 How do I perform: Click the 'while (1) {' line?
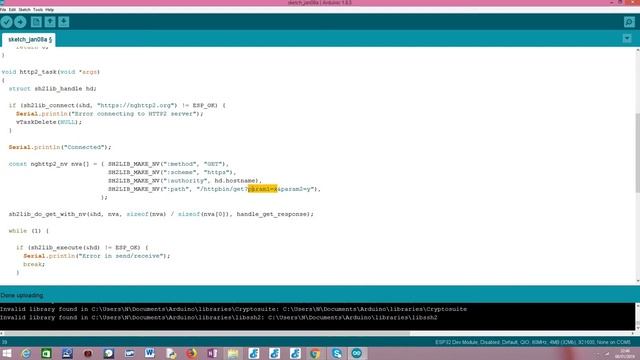[x=29, y=231]
